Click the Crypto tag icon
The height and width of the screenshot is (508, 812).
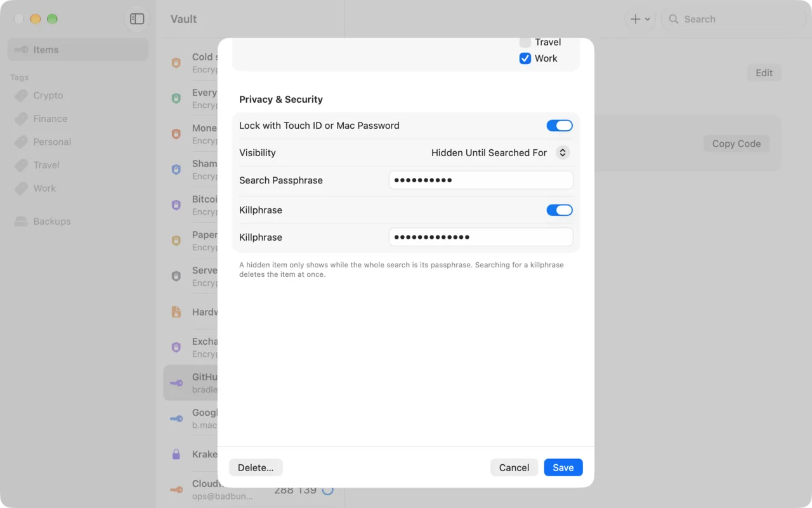coord(22,95)
